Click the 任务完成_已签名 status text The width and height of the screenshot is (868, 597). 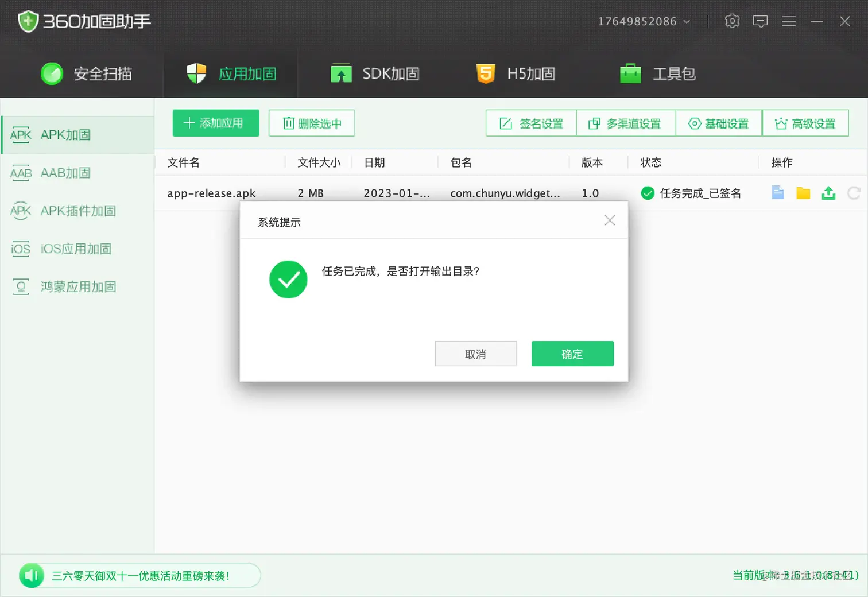pos(700,193)
